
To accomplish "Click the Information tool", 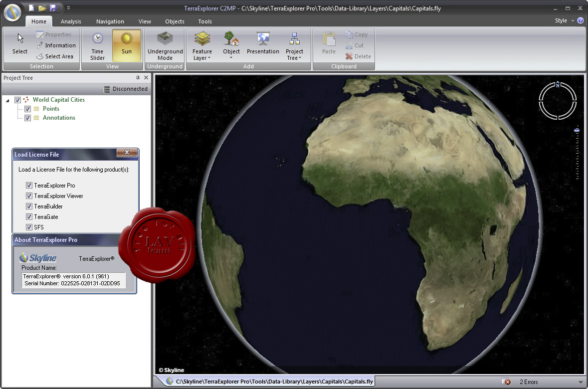I will click(56, 45).
